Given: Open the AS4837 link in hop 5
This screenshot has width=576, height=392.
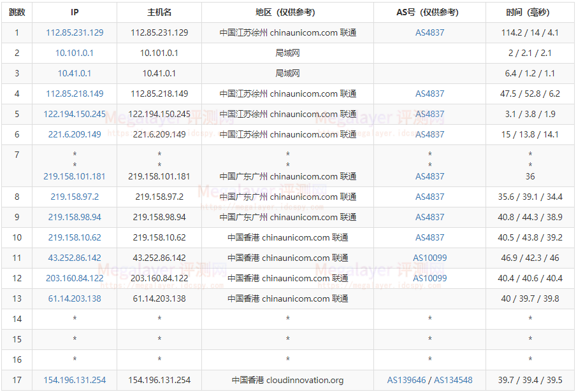Looking at the screenshot, I should [x=430, y=114].
